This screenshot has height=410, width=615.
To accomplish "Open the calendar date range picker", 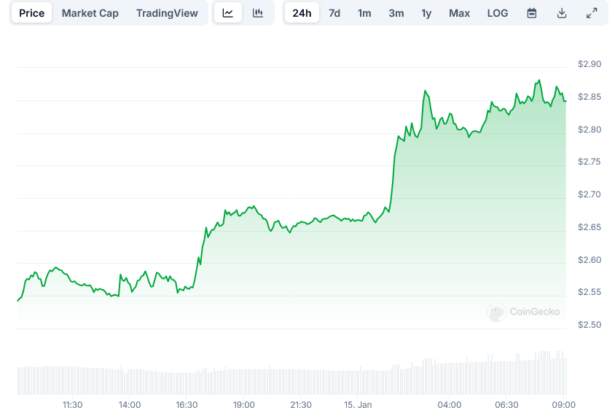I will pyautogui.click(x=531, y=13).
